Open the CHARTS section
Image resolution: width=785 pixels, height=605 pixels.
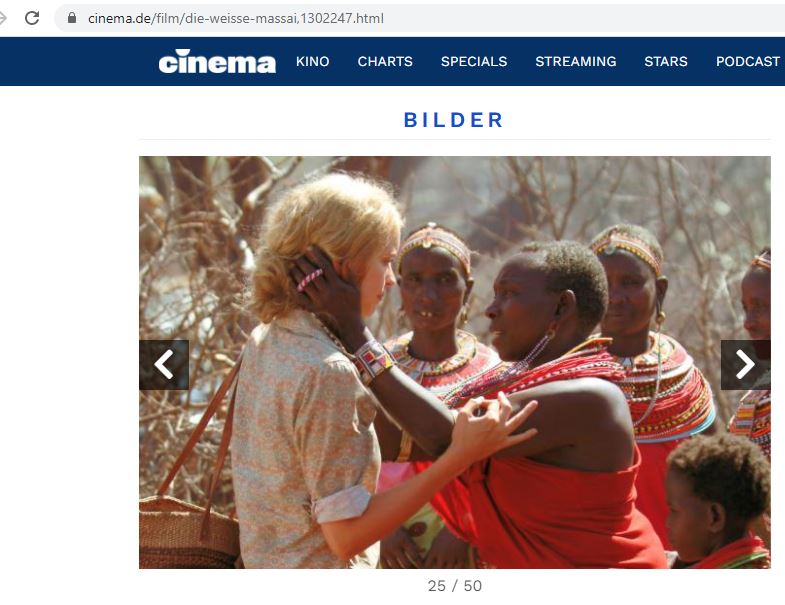point(385,62)
